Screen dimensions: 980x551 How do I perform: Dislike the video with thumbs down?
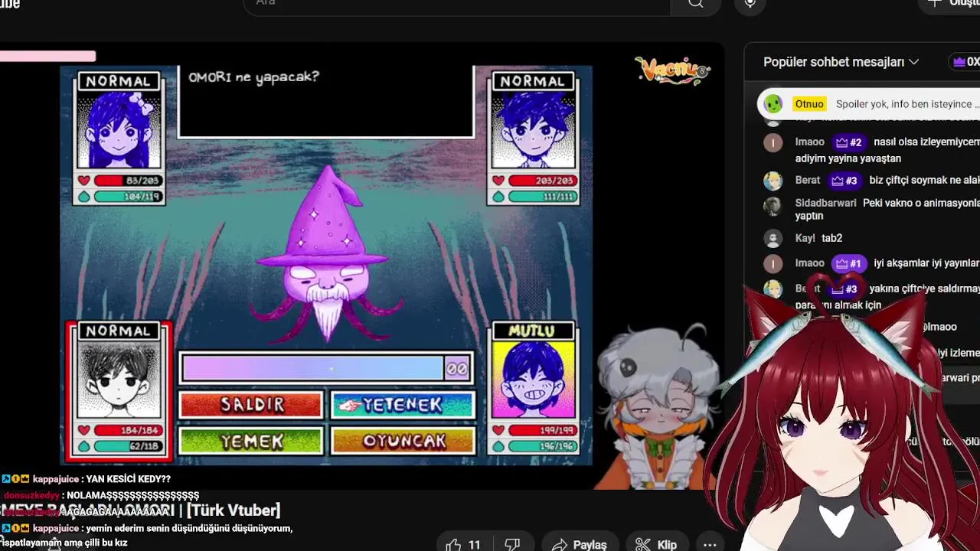[x=511, y=544]
